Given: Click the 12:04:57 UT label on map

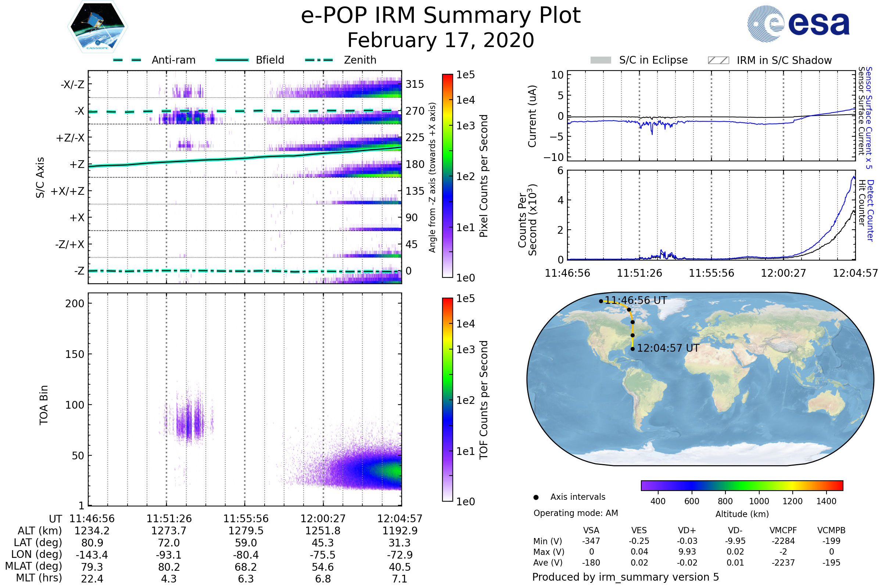Looking at the screenshot, I should click(668, 348).
